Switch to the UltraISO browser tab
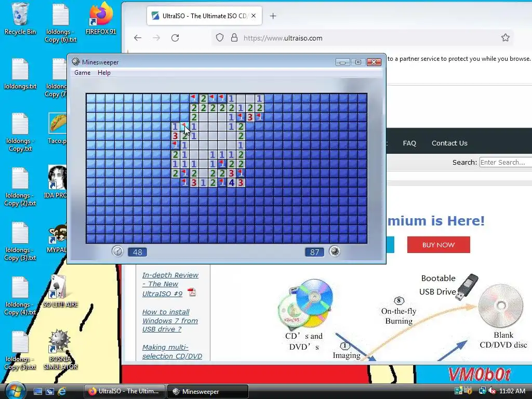 [204, 16]
